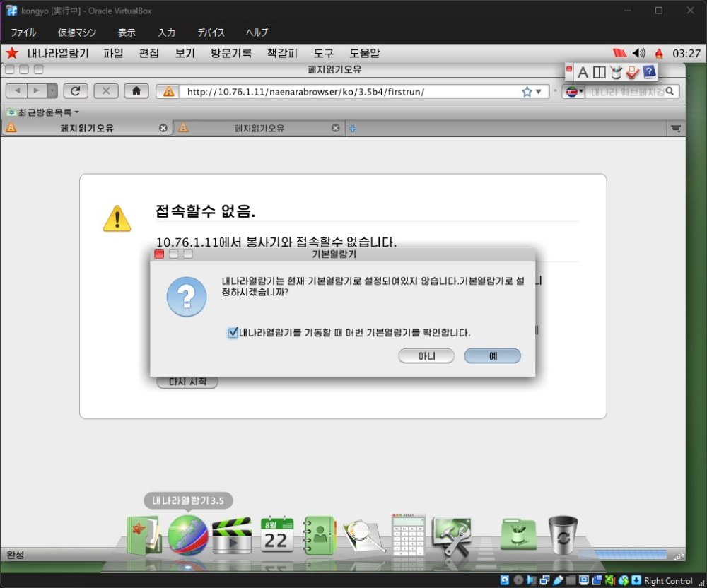Open the 보기 menu
The height and width of the screenshot is (588, 707).
(185, 53)
